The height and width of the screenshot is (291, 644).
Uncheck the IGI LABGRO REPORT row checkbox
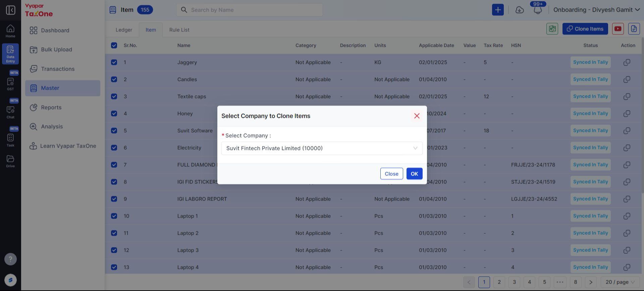[x=114, y=199]
